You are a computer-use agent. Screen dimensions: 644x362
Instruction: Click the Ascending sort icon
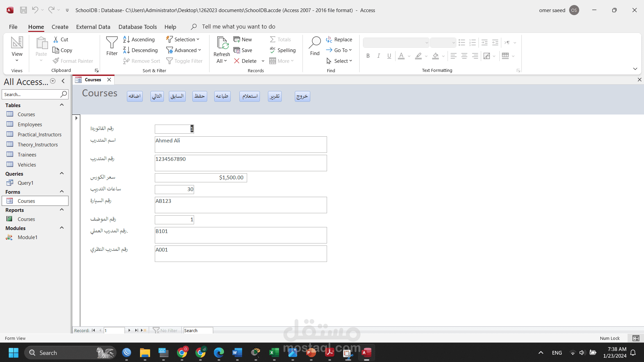coord(127,39)
